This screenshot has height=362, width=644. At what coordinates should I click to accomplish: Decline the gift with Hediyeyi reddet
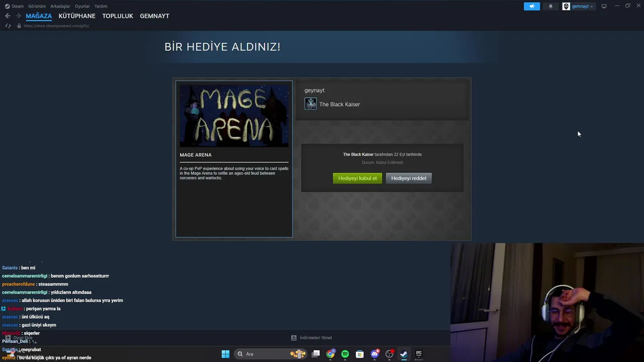(x=409, y=178)
